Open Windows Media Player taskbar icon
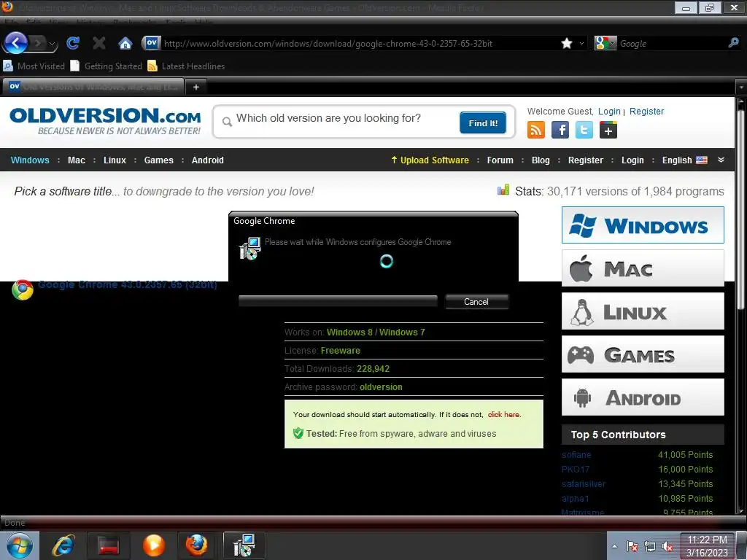 click(x=154, y=545)
